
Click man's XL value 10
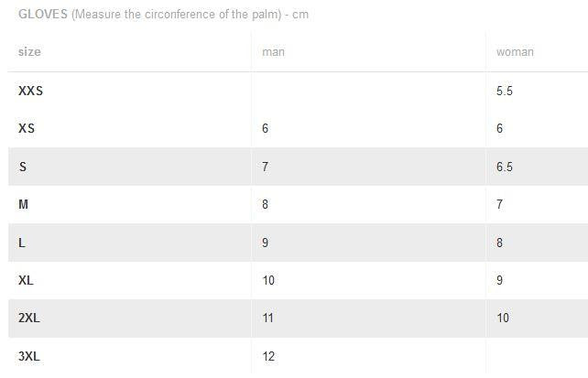point(268,280)
